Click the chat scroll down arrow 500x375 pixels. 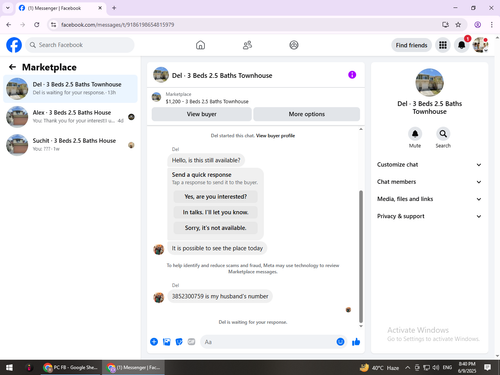361,326
